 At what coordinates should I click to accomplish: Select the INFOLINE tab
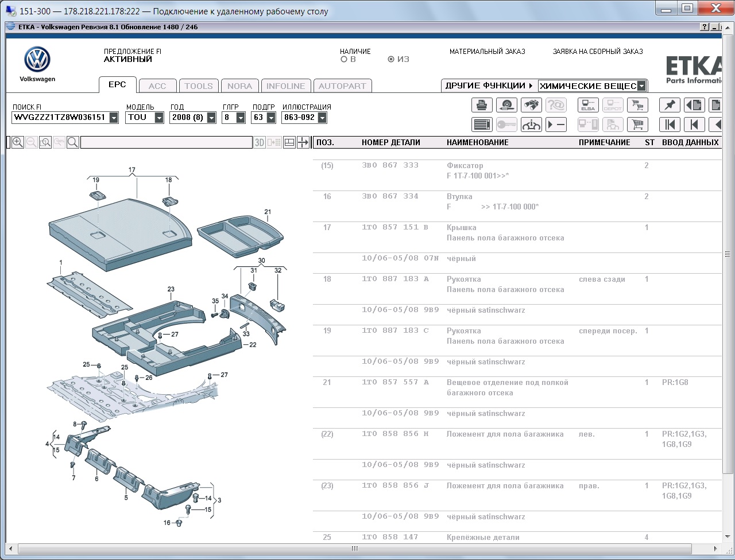[286, 86]
